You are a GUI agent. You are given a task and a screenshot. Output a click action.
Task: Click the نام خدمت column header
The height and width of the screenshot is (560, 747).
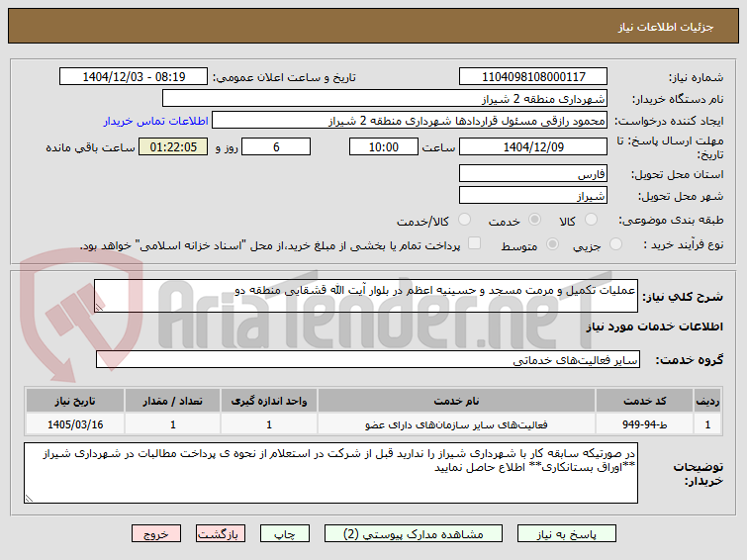coord(456,401)
